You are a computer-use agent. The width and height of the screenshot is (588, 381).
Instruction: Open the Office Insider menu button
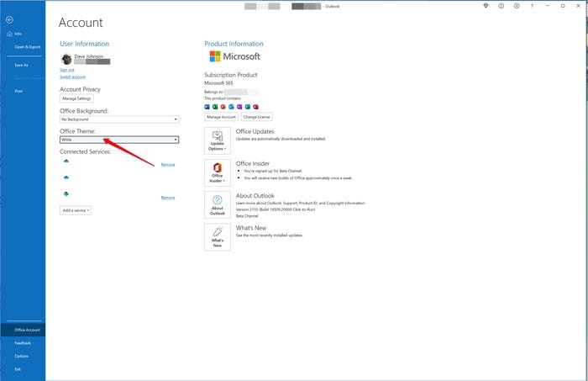point(218,172)
